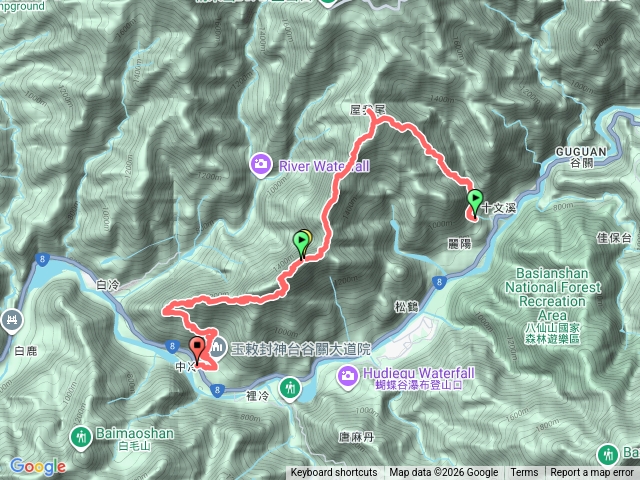Open Keyboard shortcuts

334,473
